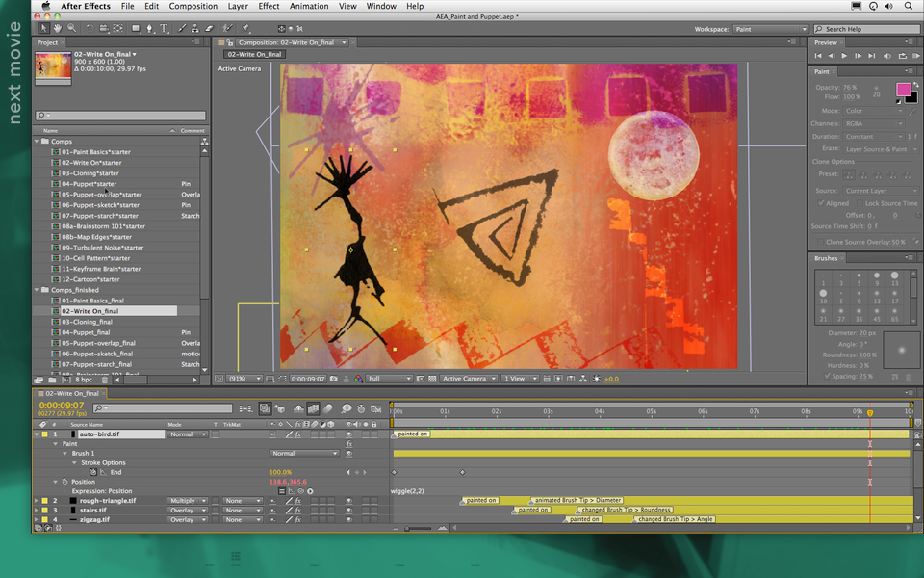This screenshot has width=924, height=578.
Task: Enable motion blur for timeline layers
Action: [328, 408]
